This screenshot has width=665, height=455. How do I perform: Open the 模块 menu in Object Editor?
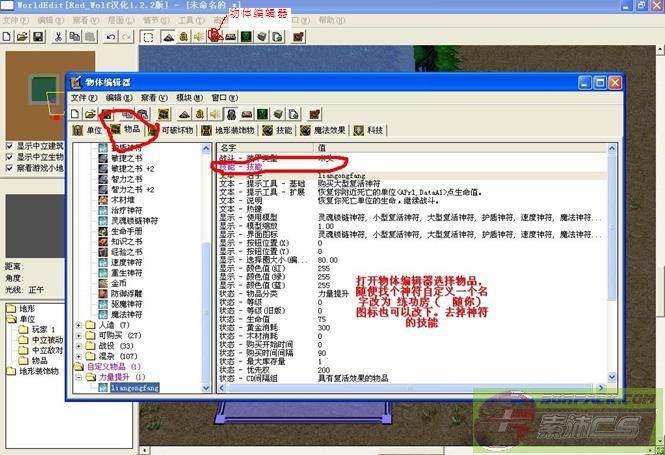point(183,98)
